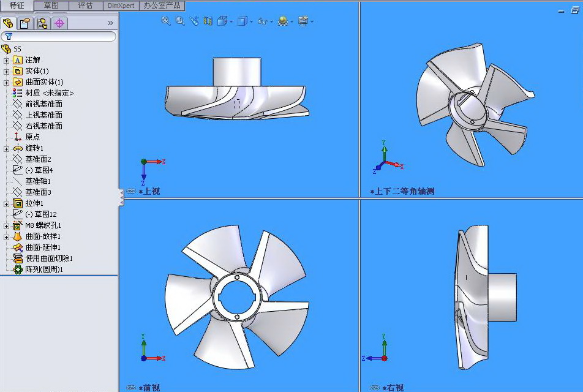The height and width of the screenshot is (392, 583).
Task: Click the 旋转1 revolve feature icon
Action: point(18,148)
